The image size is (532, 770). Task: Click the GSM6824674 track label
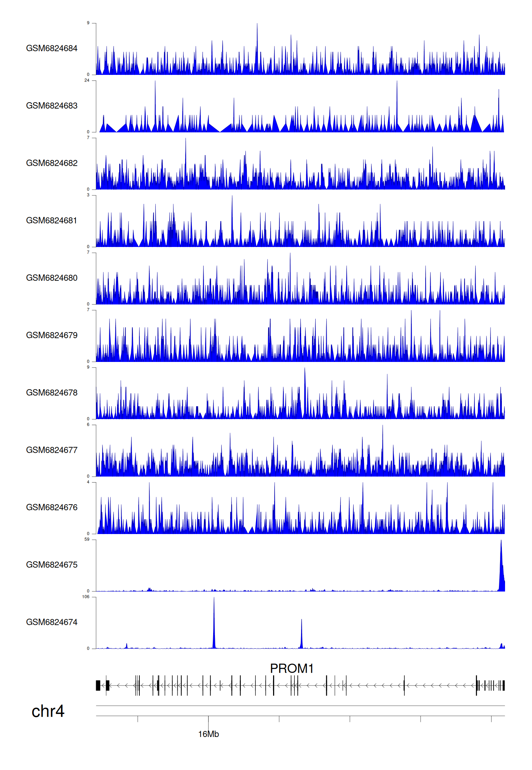point(51,622)
